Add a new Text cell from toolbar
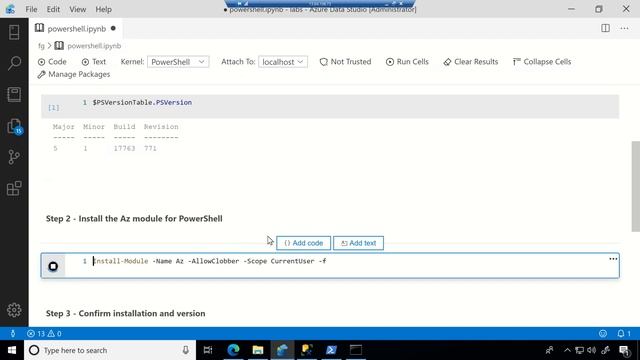The height and width of the screenshot is (360, 640). [93, 62]
